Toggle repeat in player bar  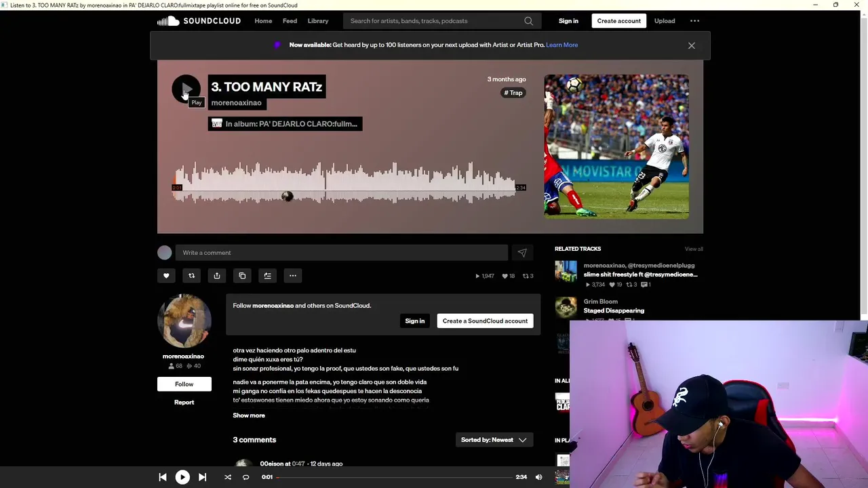pyautogui.click(x=245, y=477)
